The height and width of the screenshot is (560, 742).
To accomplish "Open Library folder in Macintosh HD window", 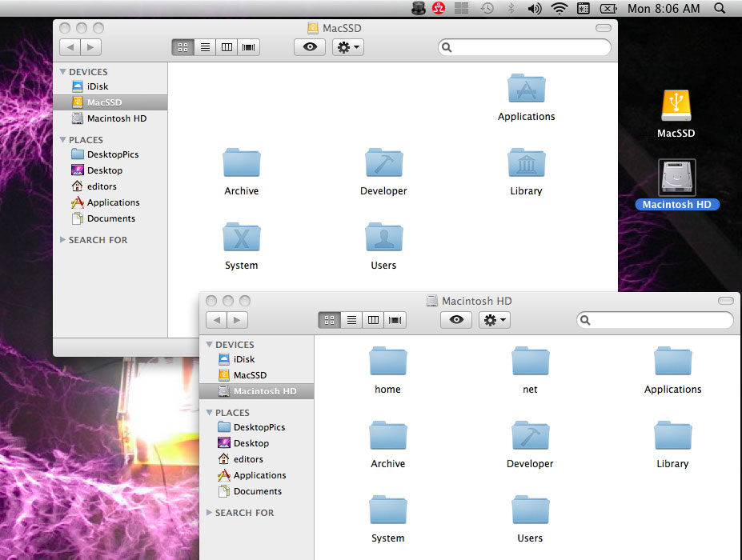I will click(672, 436).
